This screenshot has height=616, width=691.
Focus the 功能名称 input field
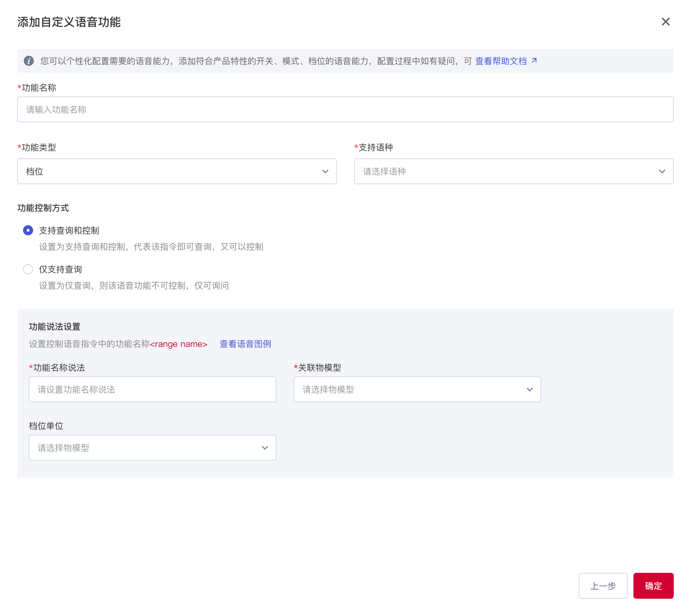pyautogui.click(x=345, y=109)
